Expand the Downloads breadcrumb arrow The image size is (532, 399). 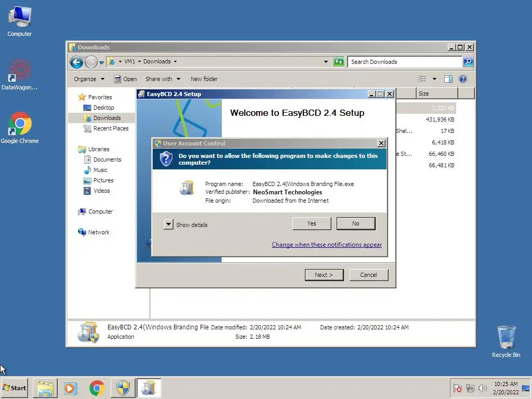coord(176,61)
